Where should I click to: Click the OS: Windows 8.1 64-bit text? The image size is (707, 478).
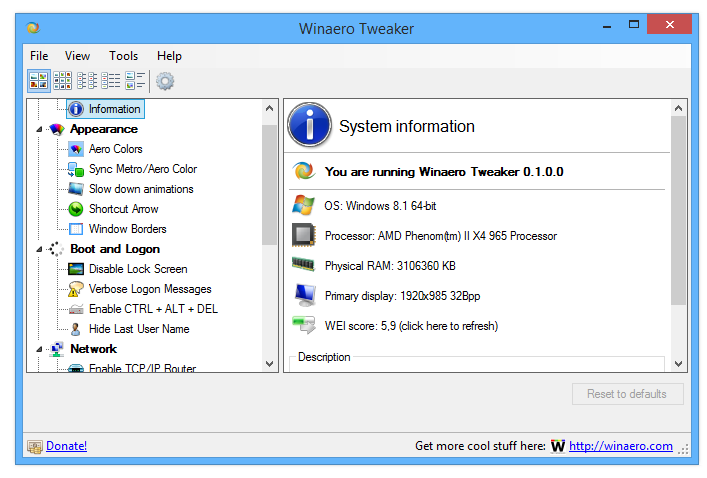click(380, 206)
